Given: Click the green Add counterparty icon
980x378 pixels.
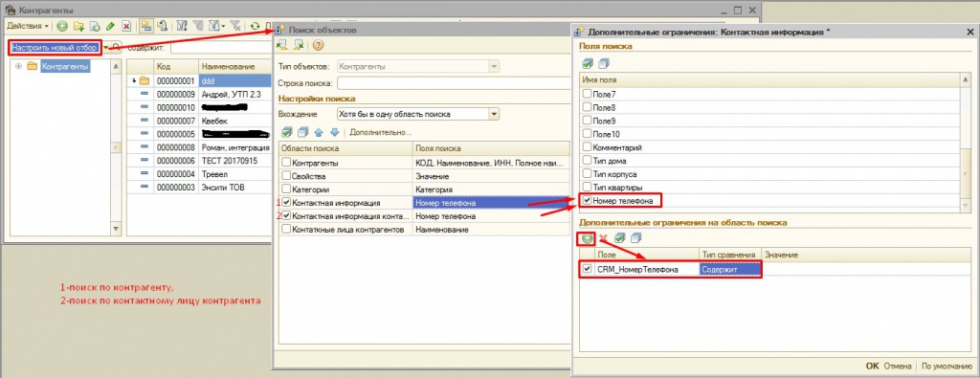Looking at the screenshot, I should pos(62,26).
